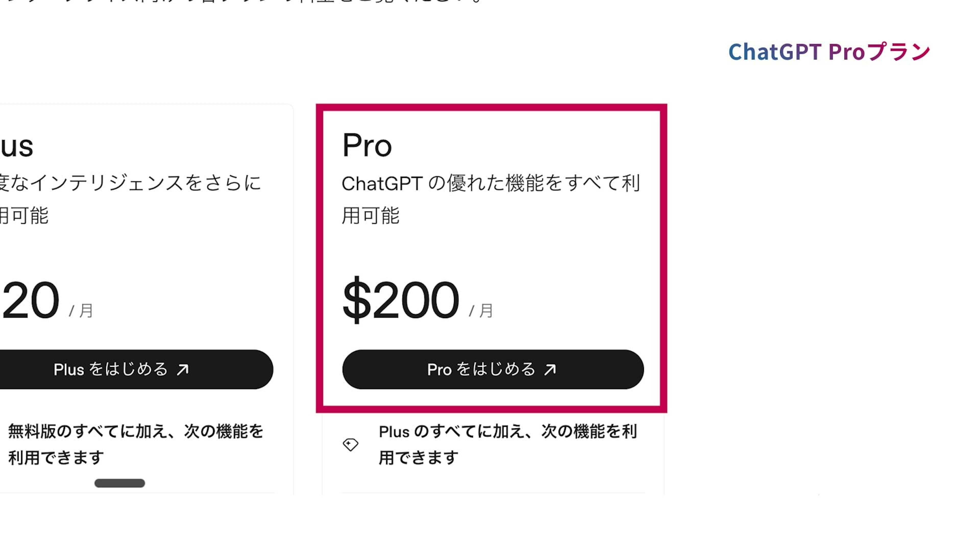Click 用可能 text under Pro description
This screenshot has height=551, width=980.
tap(371, 216)
